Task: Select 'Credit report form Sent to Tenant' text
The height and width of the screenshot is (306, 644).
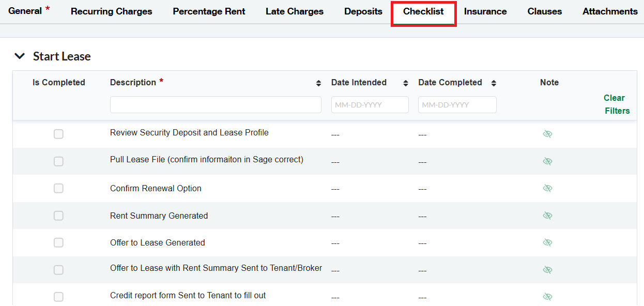Action: (x=188, y=296)
